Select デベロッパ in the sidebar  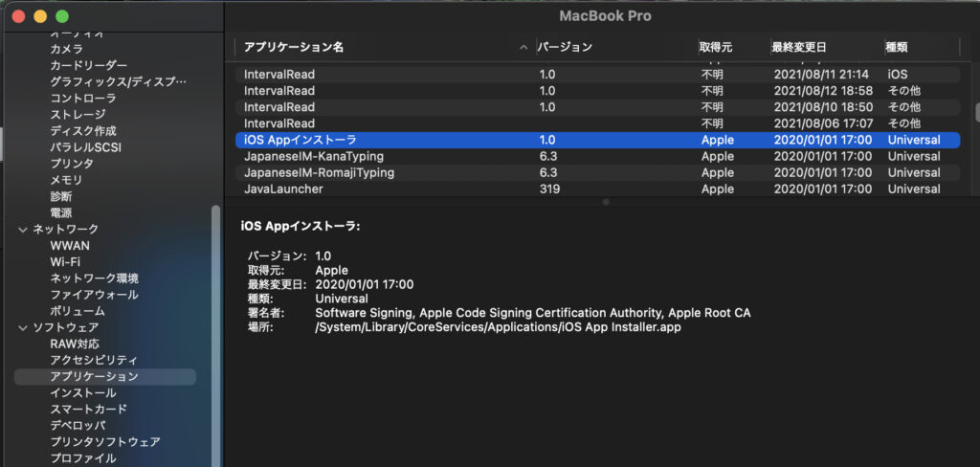click(x=78, y=425)
